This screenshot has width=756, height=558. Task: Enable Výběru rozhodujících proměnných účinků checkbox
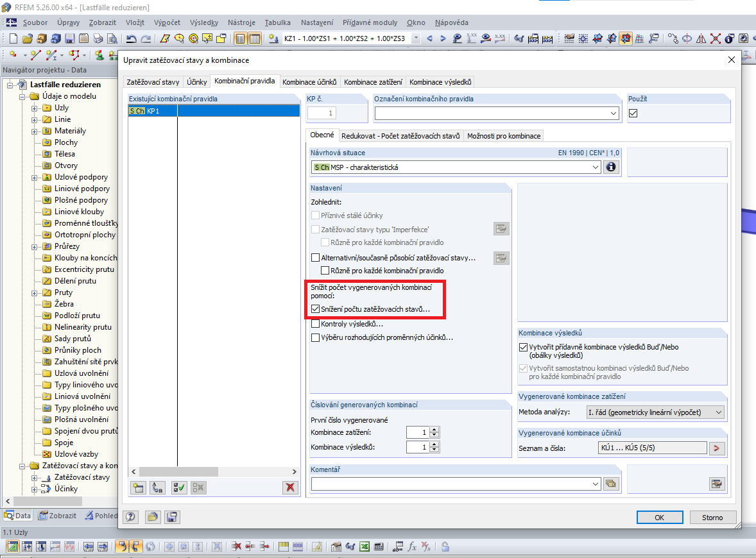click(315, 337)
